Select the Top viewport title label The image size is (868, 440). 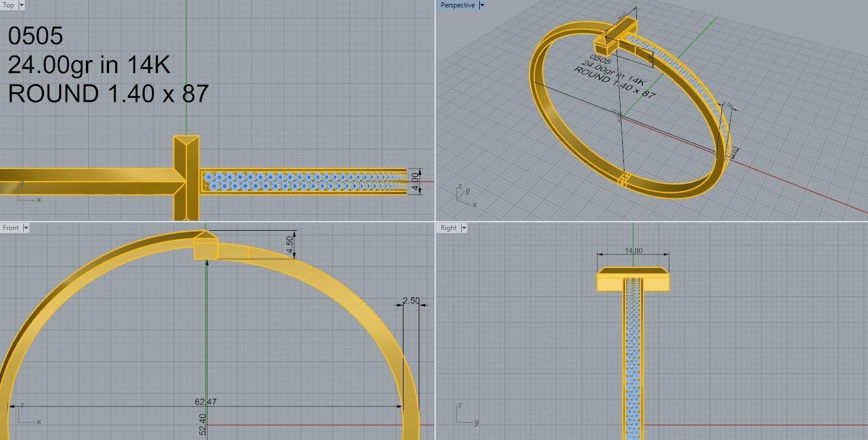9,5
